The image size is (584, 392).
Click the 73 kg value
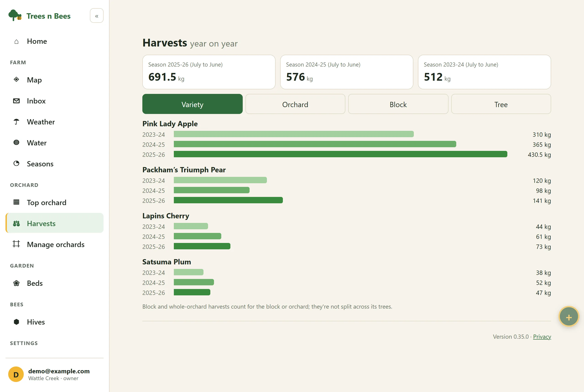(543, 247)
